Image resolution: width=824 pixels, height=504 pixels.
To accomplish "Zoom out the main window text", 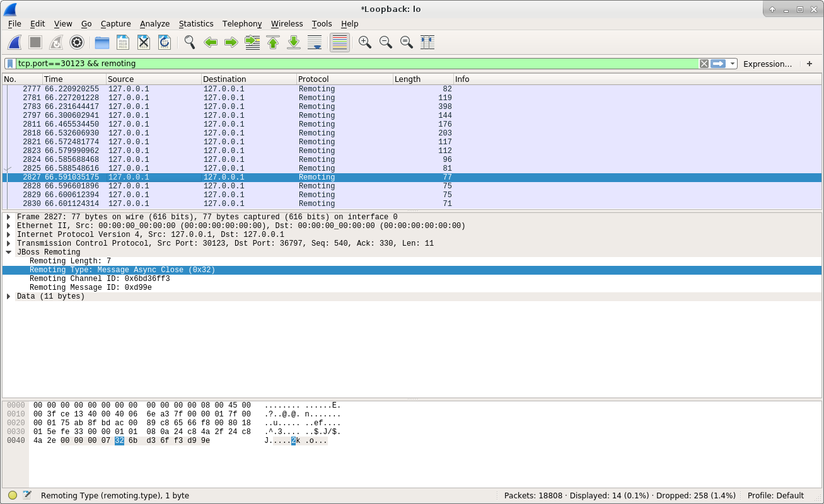I will [386, 42].
